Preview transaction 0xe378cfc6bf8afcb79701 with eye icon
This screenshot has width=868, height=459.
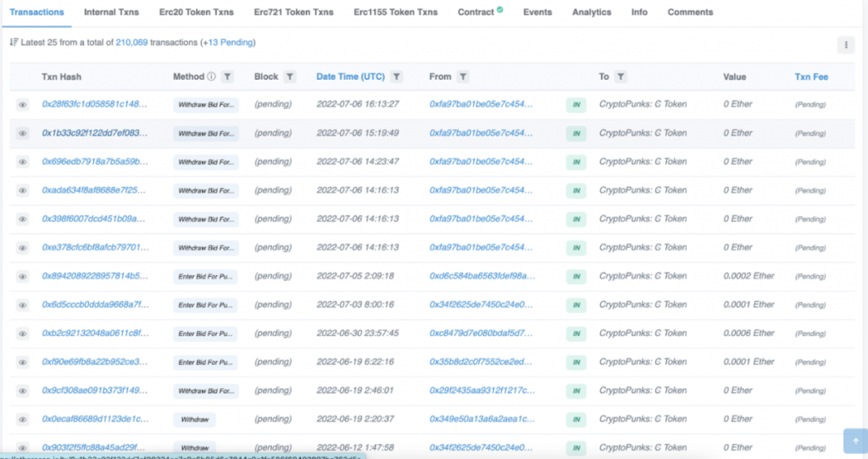(23, 248)
